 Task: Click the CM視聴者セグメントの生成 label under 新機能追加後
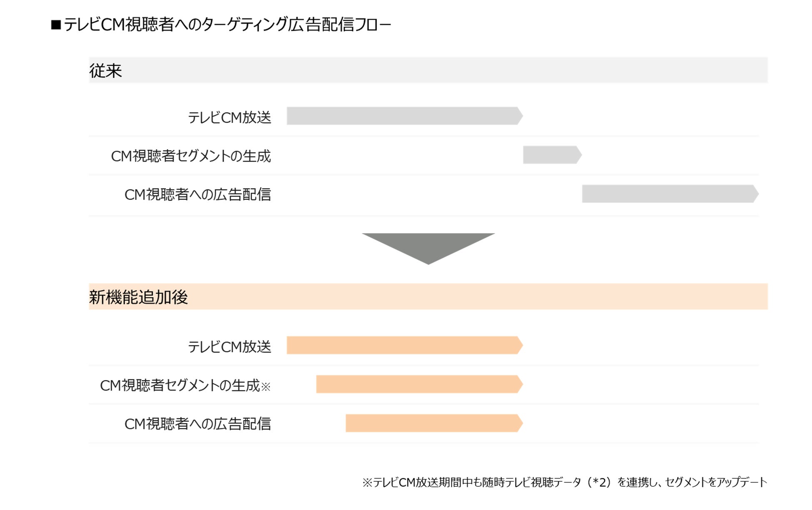180,386
